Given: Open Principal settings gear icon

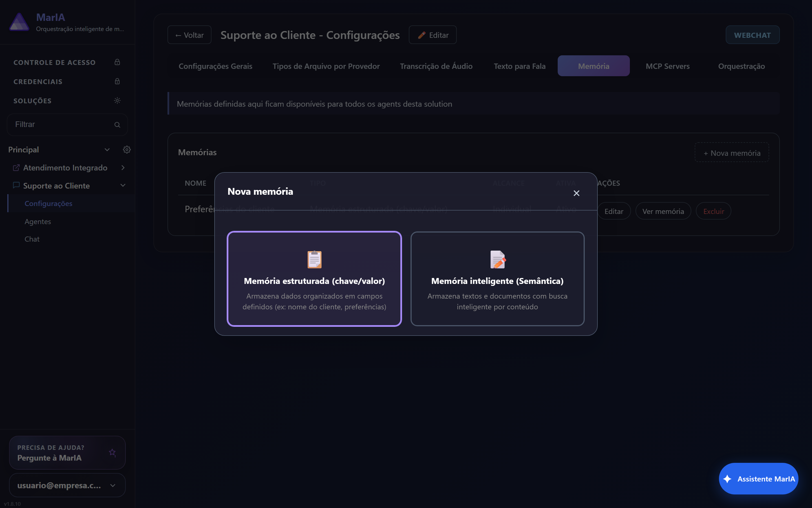Looking at the screenshot, I should [127, 150].
